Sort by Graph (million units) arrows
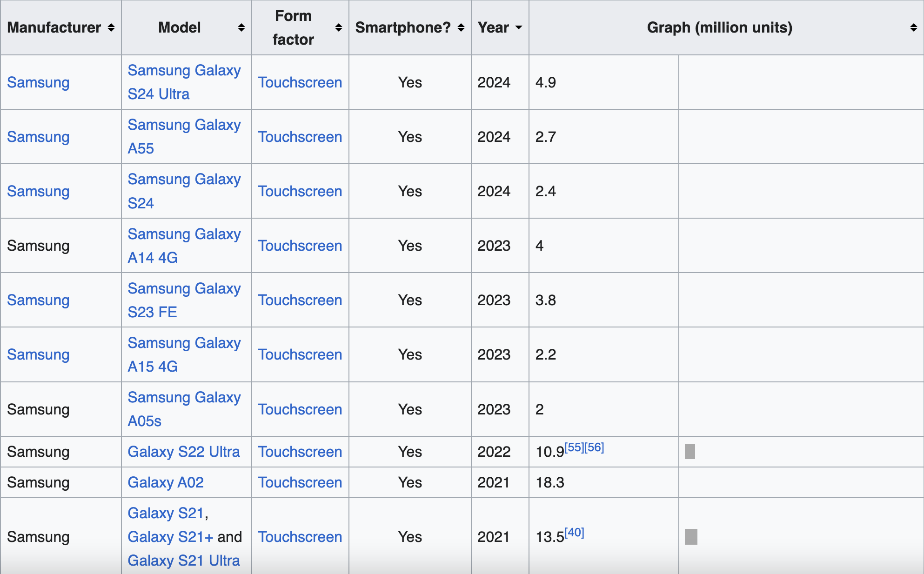Screen dimensions: 924x574 pyautogui.click(x=913, y=28)
